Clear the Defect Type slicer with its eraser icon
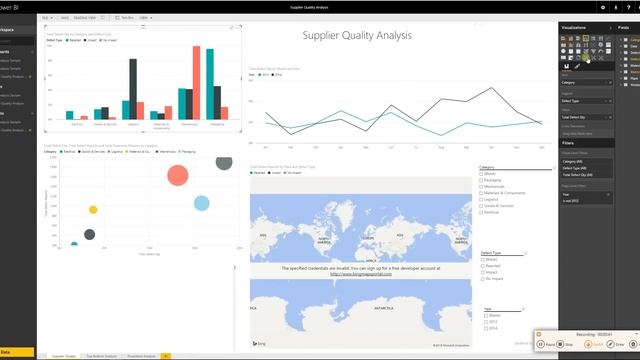The width and height of the screenshot is (640, 360). 526,253
